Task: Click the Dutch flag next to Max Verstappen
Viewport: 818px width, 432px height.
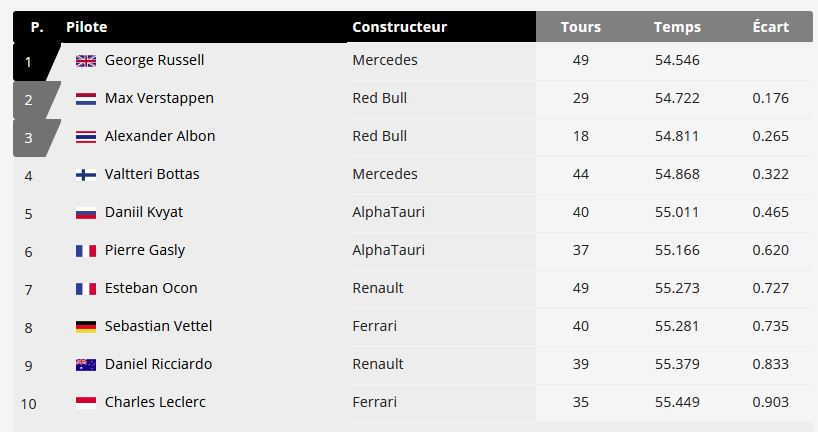Action: point(86,99)
